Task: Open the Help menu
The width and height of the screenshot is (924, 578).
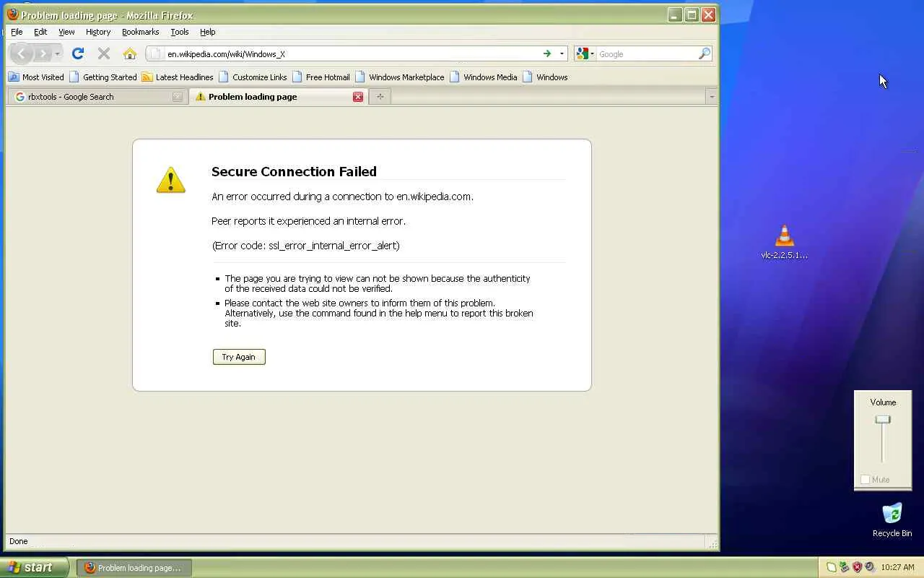Action: point(208,32)
